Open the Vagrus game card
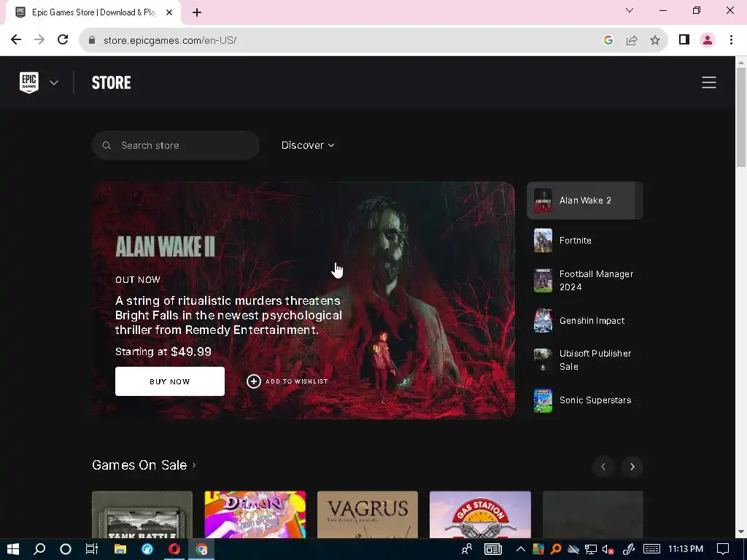 point(368,515)
